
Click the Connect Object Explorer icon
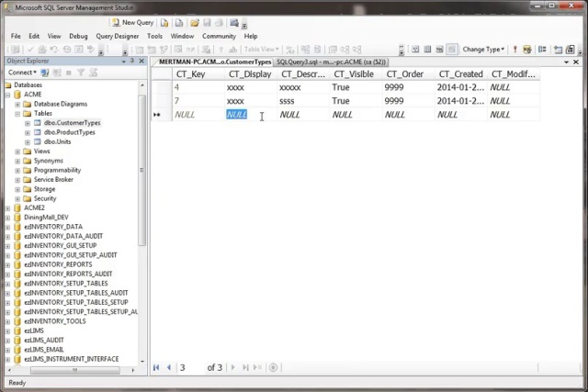pyautogui.click(x=45, y=73)
